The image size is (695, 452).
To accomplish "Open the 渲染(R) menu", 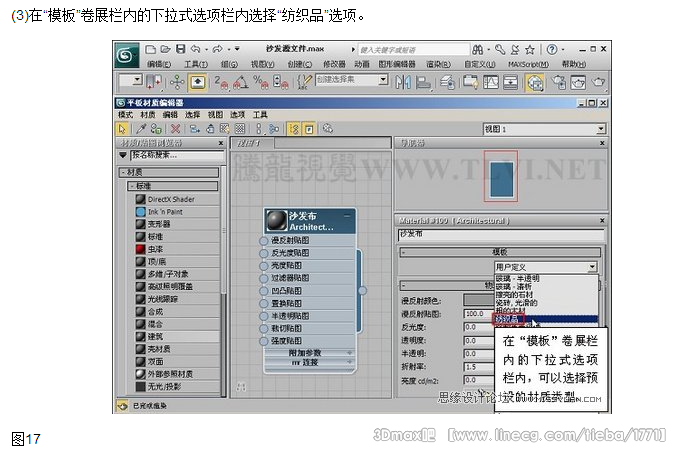I will point(438,65).
